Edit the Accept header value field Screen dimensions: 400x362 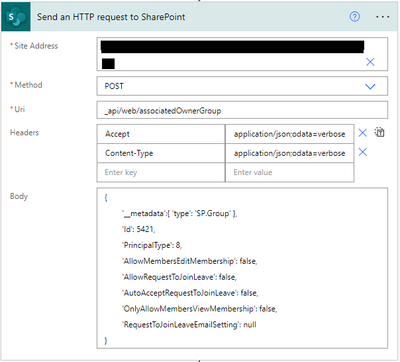(x=289, y=134)
